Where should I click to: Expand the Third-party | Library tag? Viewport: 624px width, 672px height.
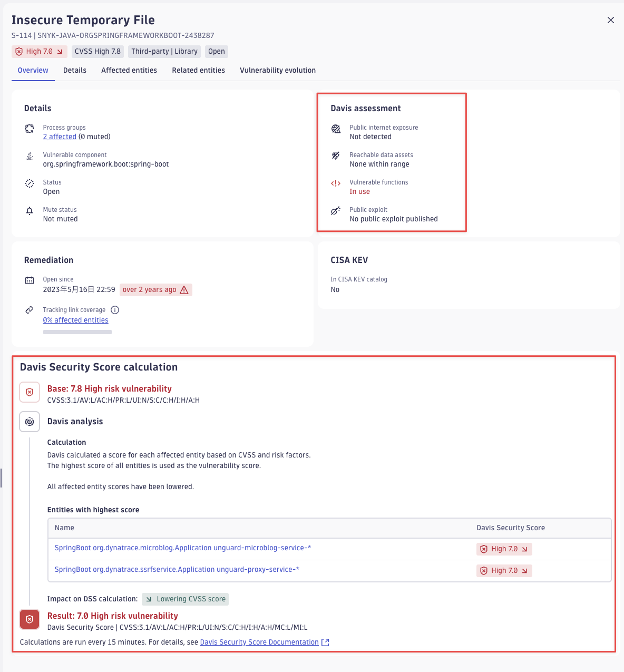164,51
